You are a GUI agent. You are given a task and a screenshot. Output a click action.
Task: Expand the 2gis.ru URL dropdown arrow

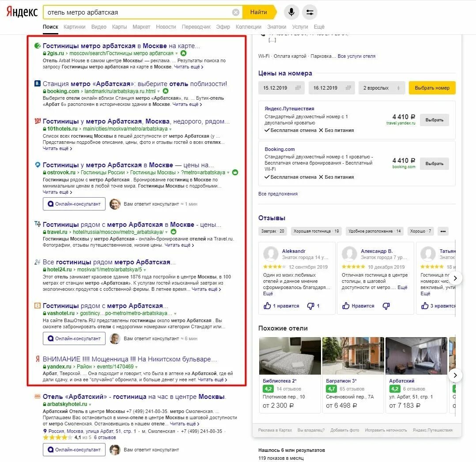[x=176, y=54]
